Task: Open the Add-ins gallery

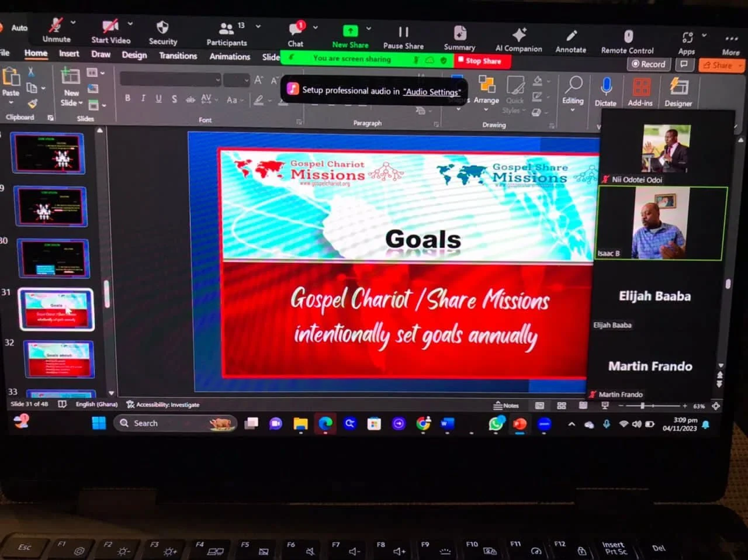Action: 640,92
